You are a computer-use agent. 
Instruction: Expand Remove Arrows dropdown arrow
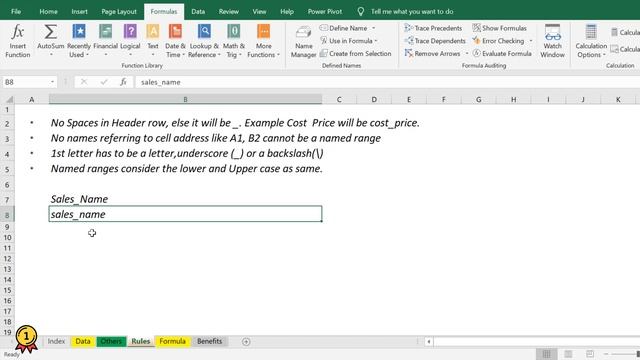tap(467, 53)
